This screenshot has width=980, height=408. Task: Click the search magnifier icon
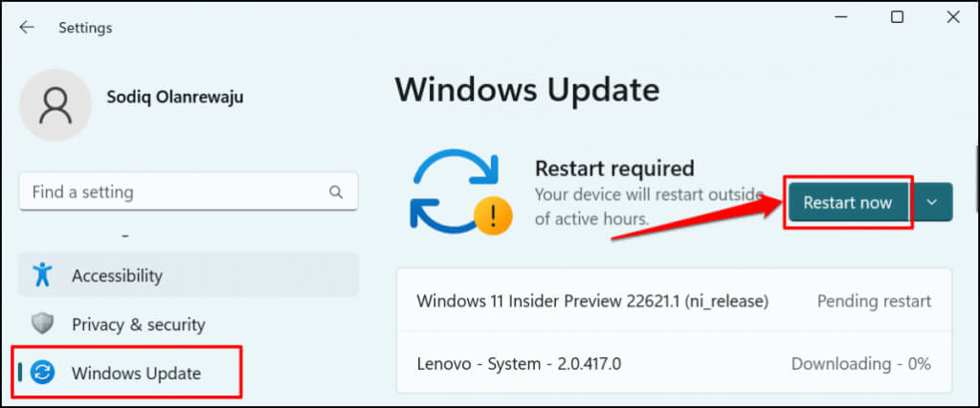click(x=336, y=193)
